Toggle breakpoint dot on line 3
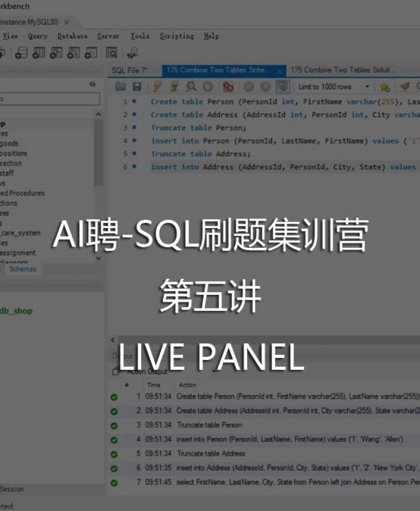Screen dimensions: 420x511 click(x=134, y=127)
